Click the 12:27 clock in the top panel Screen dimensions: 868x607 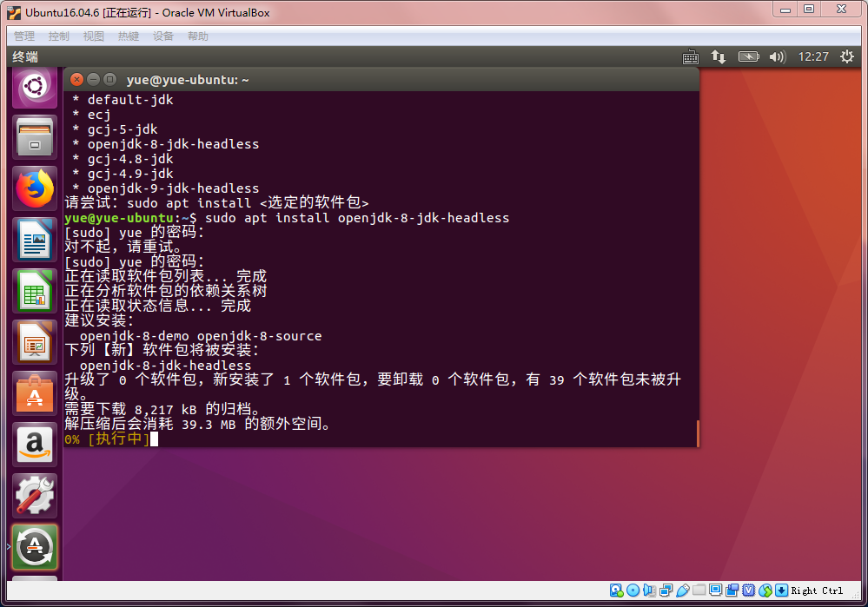pos(813,56)
